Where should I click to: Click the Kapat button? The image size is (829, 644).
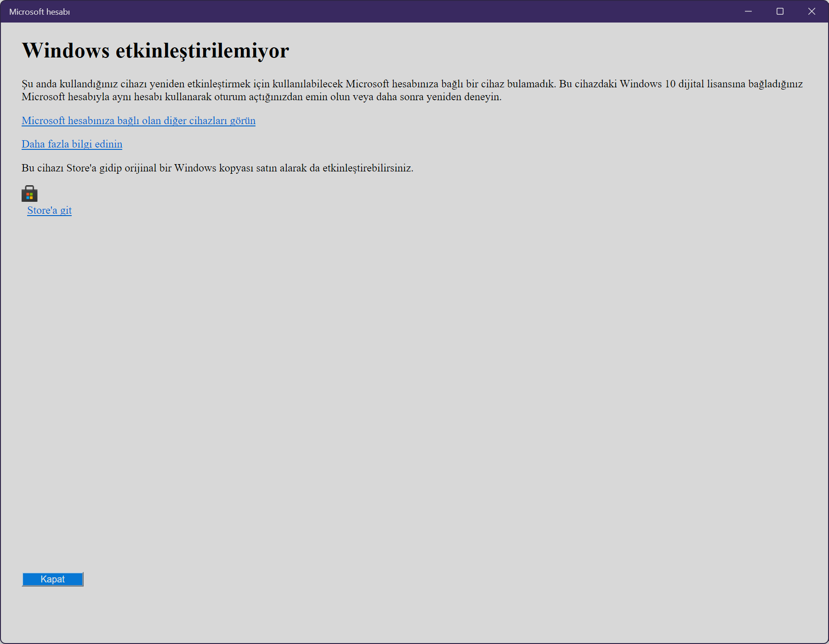click(53, 579)
